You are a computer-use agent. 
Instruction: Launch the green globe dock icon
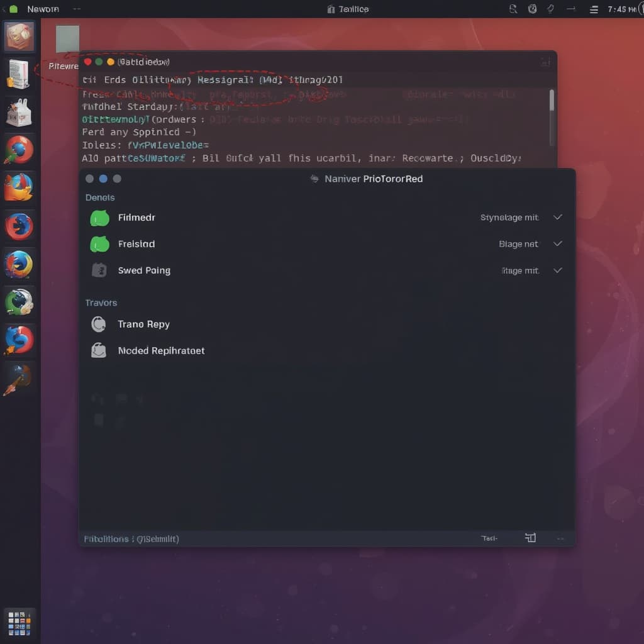[19, 302]
